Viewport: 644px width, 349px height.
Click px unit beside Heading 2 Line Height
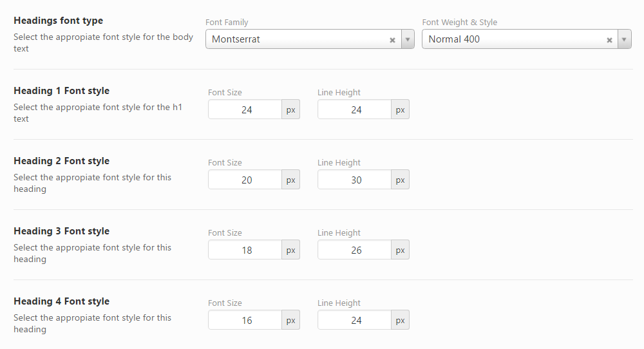(401, 180)
